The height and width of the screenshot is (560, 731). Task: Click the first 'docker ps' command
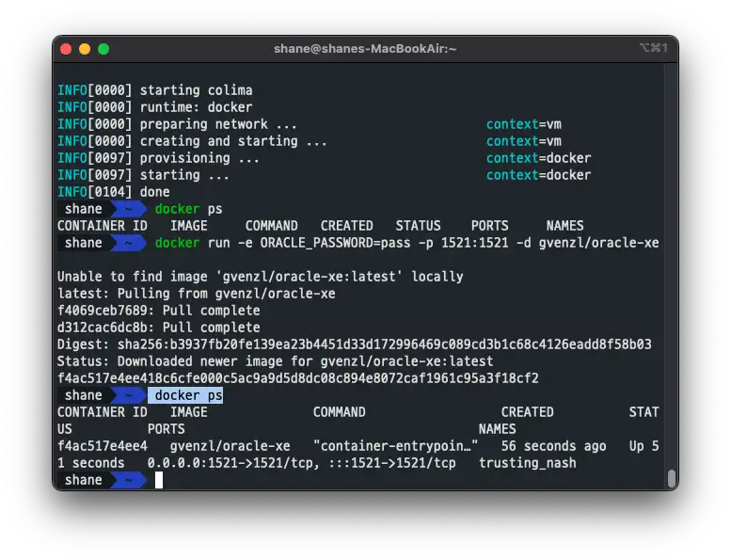click(x=189, y=209)
